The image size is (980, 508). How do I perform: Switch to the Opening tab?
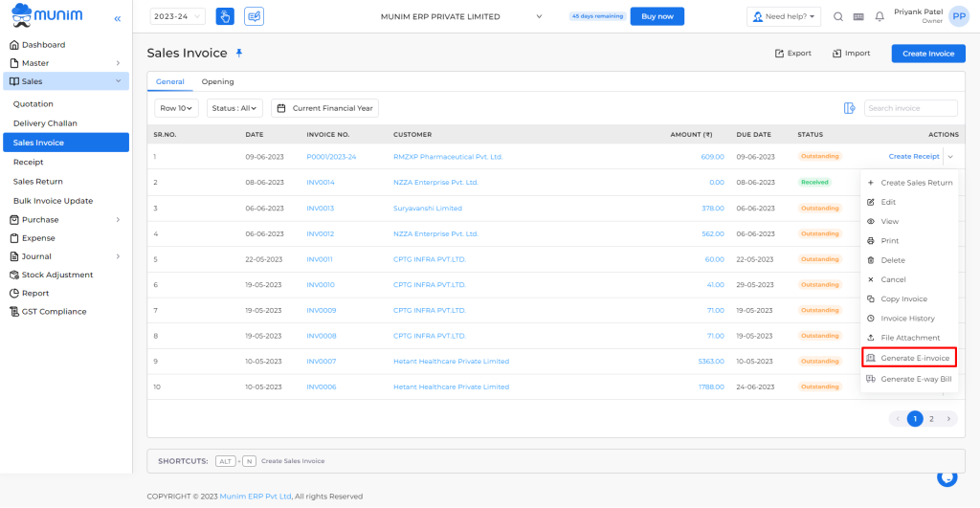tap(217, 82)
